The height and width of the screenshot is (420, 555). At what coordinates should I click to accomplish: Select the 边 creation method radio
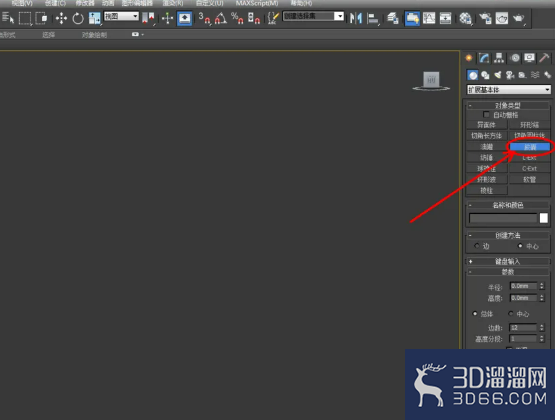pyautogui.click(x=477, y=246)
